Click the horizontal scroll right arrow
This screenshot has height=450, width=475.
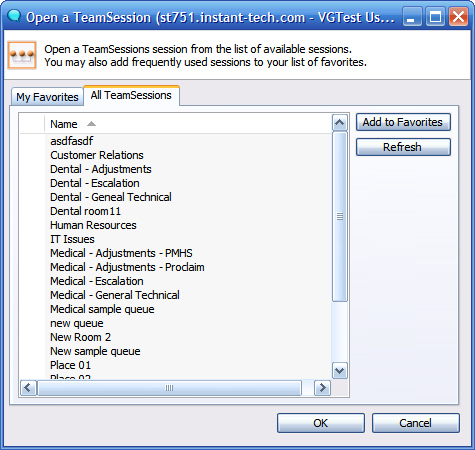[322, 388]
